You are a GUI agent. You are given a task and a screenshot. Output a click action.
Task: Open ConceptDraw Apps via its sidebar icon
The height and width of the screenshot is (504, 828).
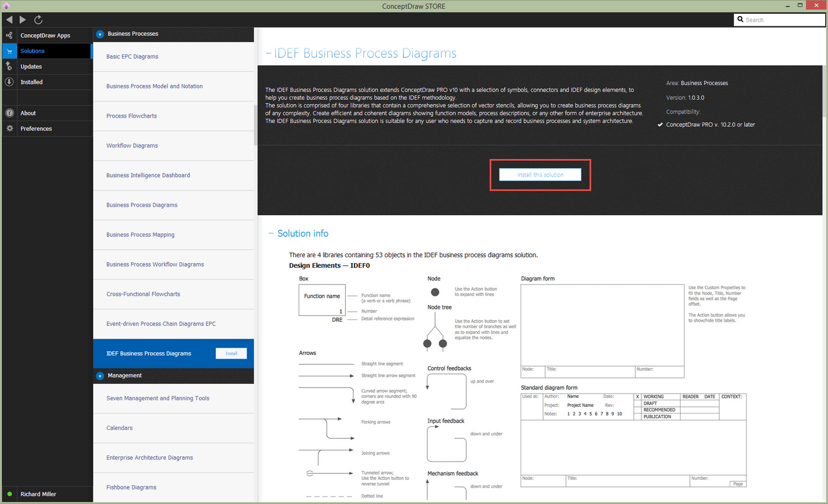(9, 35)
